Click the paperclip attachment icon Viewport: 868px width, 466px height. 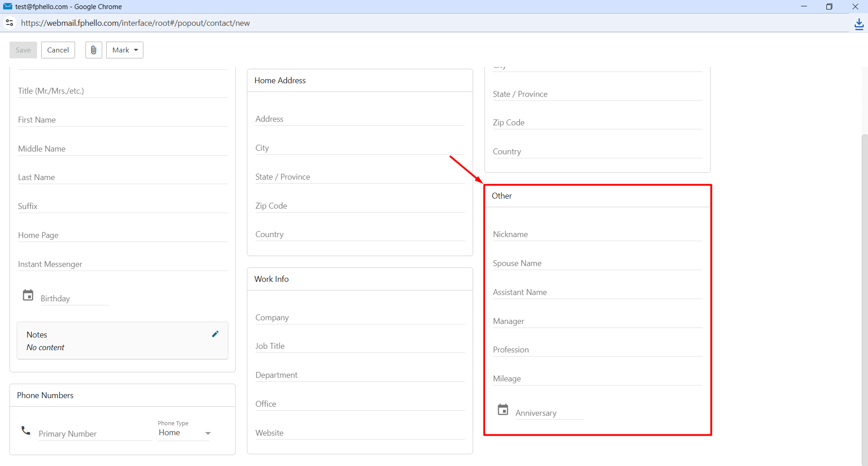[94, 50]
